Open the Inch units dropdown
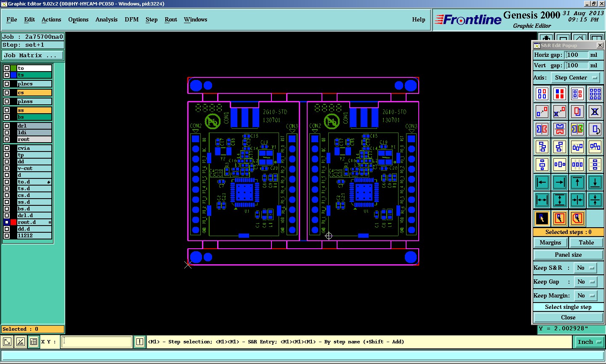The image size is (606, 364). pos(589,342)
